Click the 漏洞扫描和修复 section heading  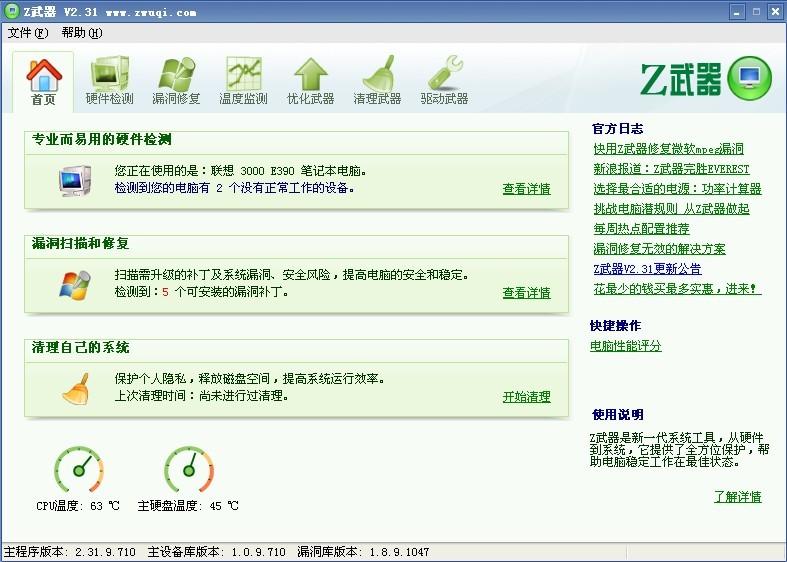point(80,243)
